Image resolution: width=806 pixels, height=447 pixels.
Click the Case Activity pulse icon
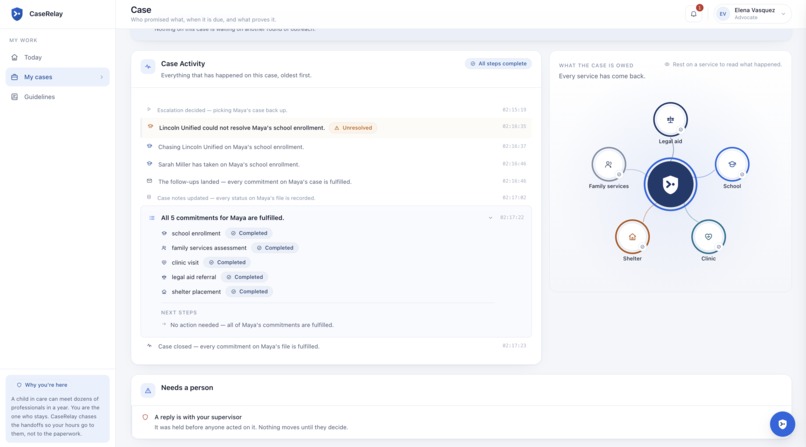coord(148,67)
